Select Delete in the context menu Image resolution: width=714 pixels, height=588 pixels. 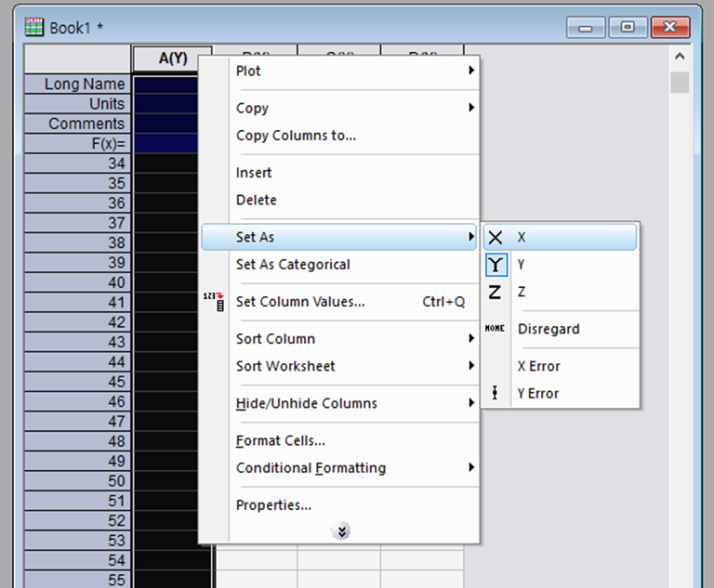339,200
